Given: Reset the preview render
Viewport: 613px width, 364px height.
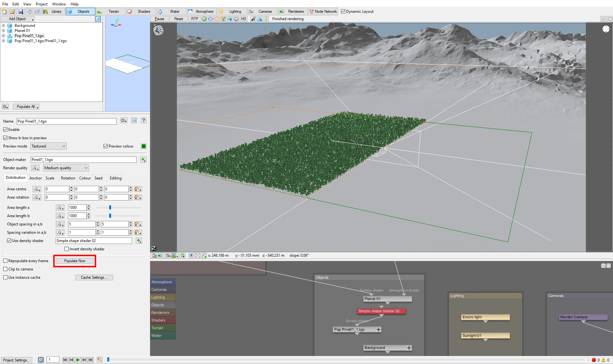Looking at the screenshot, I should pos(178,19).
